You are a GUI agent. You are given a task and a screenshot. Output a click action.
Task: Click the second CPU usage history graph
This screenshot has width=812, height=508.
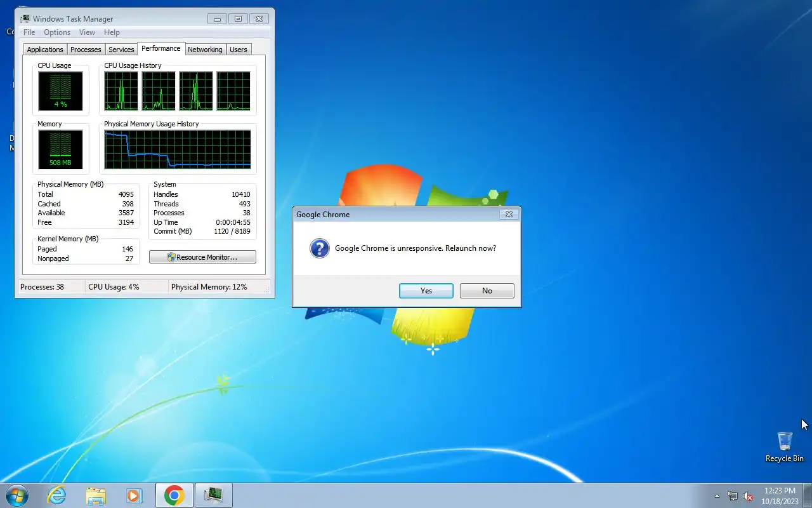tap(159, 91)
